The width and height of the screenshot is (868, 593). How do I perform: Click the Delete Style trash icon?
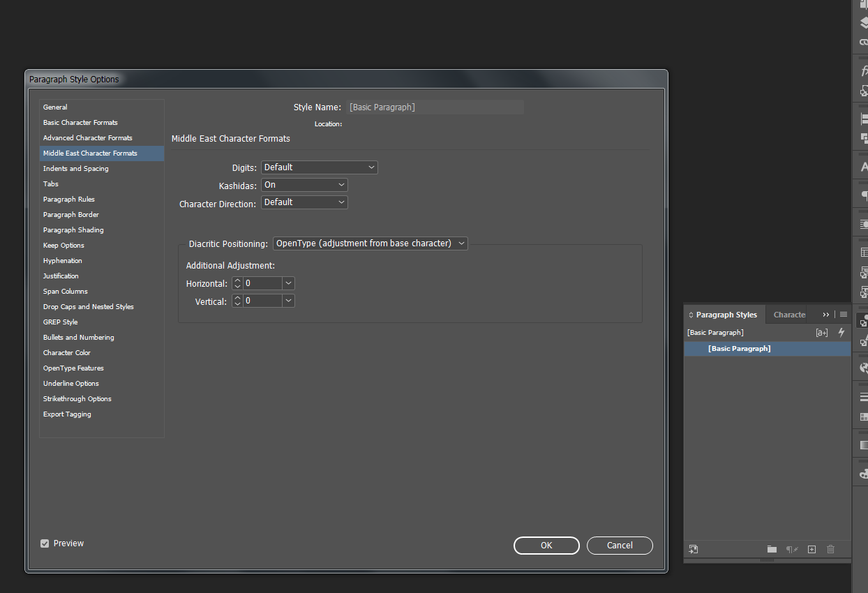click(x=830, y=549)
